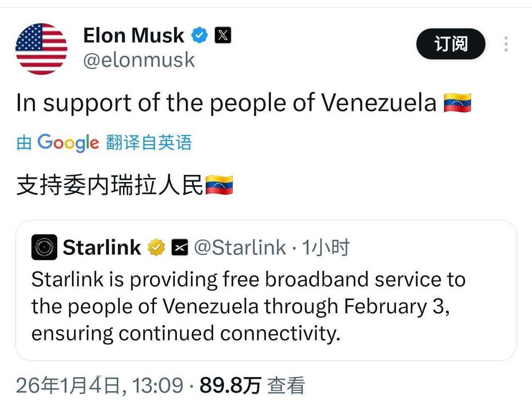The width and height of the screenshot is (532, 414).
Task: Open the Starlink profile avatar
Action: [x=44, y=247]
